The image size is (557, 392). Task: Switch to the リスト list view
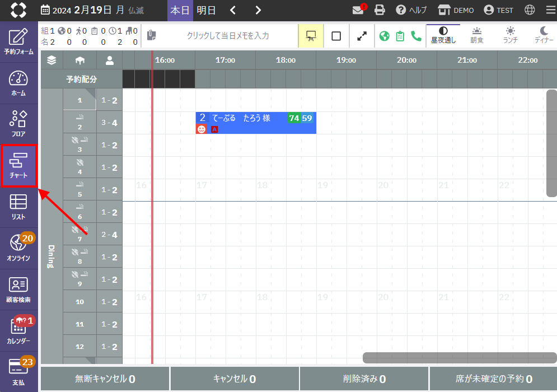(18, 207)
